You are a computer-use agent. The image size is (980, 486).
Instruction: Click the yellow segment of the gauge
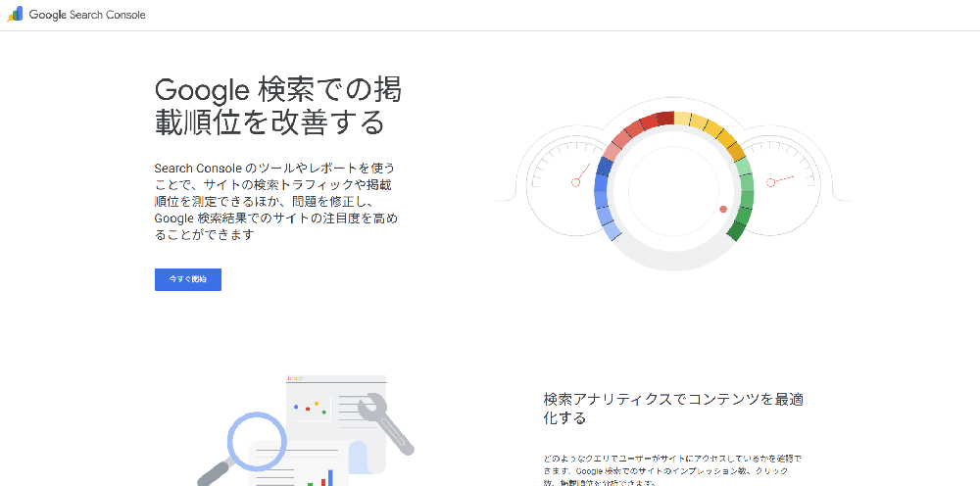point(713,131)
